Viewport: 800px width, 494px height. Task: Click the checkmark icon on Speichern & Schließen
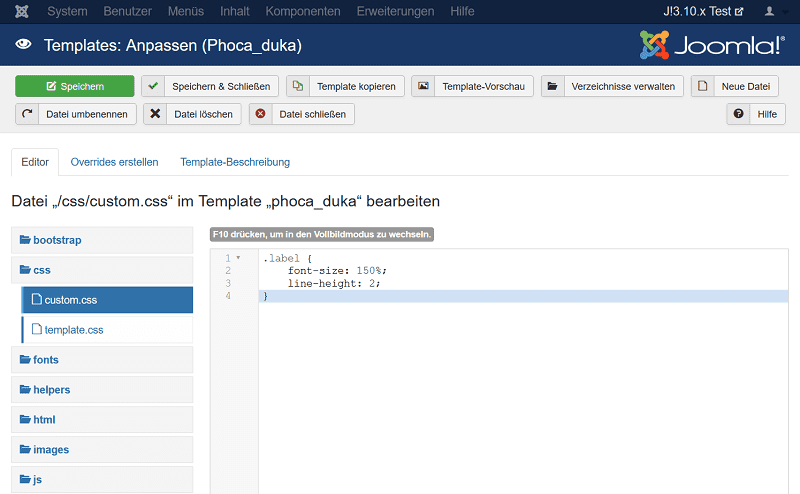point(153,86)
